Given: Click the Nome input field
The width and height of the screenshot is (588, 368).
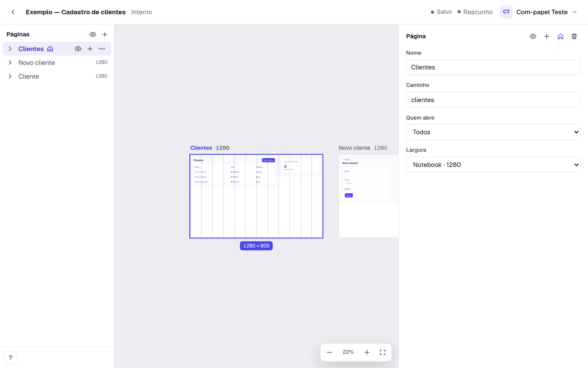Looking at the screenshot, I should 493,67.
